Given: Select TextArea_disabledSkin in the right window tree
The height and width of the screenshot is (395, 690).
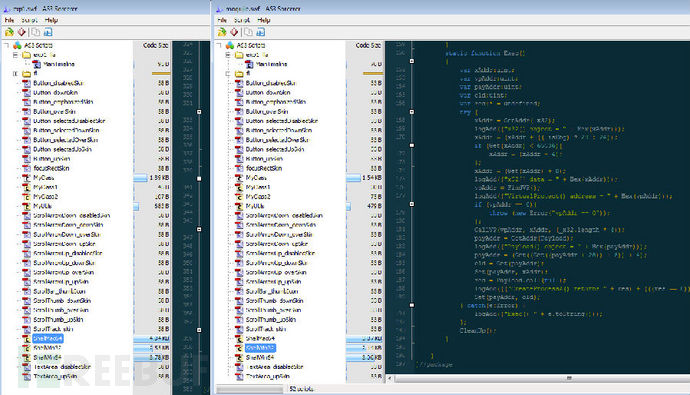Looking at the screenshot, I should pos(274,367).
